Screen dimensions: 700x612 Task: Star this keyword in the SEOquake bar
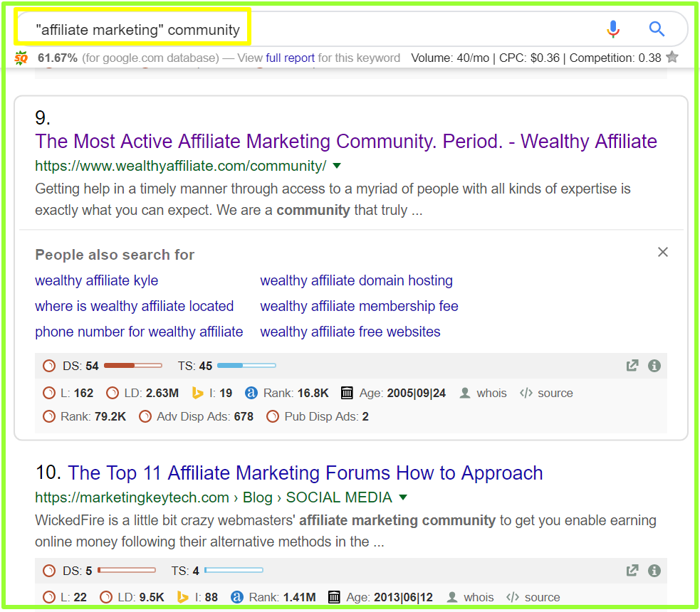pyautogui.click(x=672, y=58)
